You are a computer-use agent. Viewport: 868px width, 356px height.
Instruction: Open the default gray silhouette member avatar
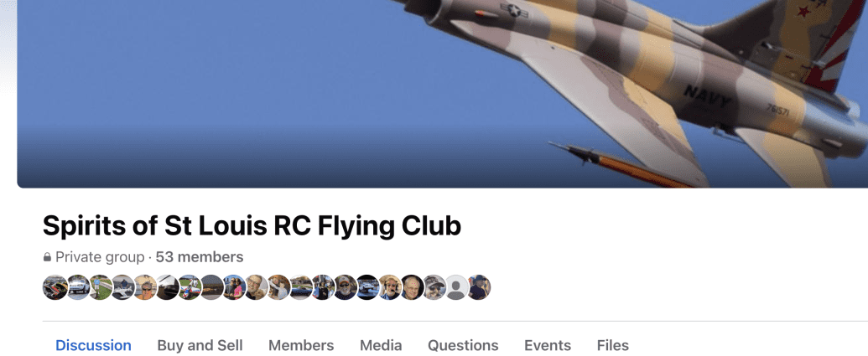point(456,287)
